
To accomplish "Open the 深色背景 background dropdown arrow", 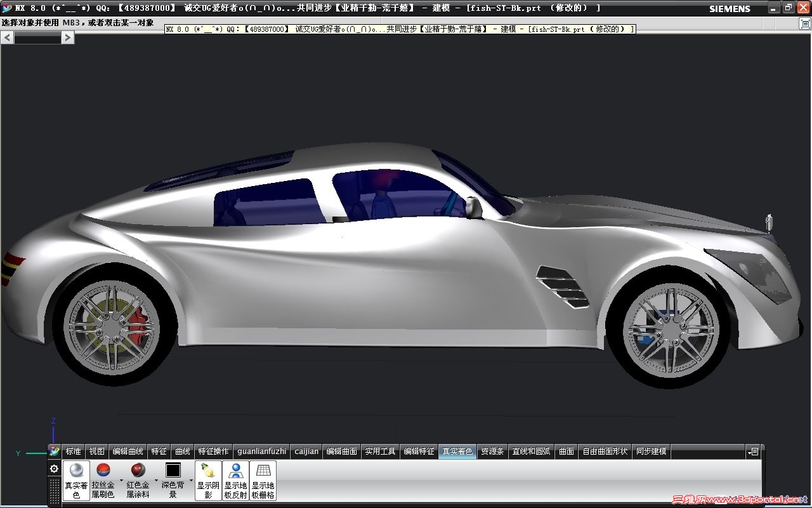I will tap(191, 481).
